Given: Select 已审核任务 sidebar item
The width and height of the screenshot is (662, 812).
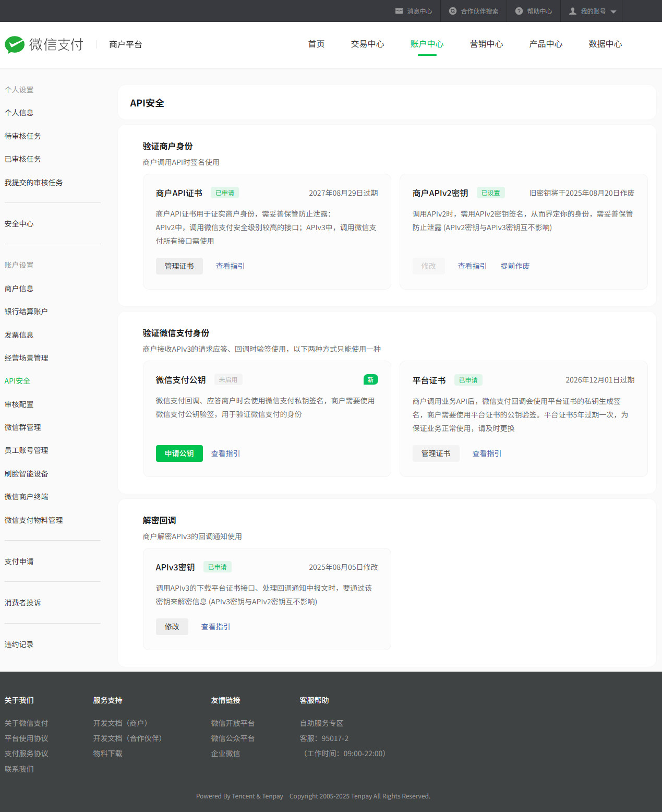Looking at the screenshot, I should click(x=23, y=159).
